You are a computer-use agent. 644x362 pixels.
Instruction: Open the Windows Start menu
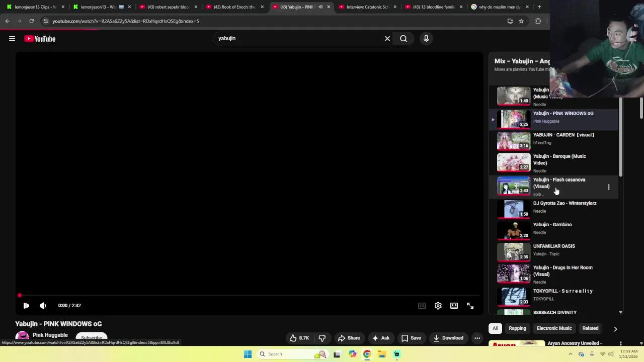[x=248, y=354]
